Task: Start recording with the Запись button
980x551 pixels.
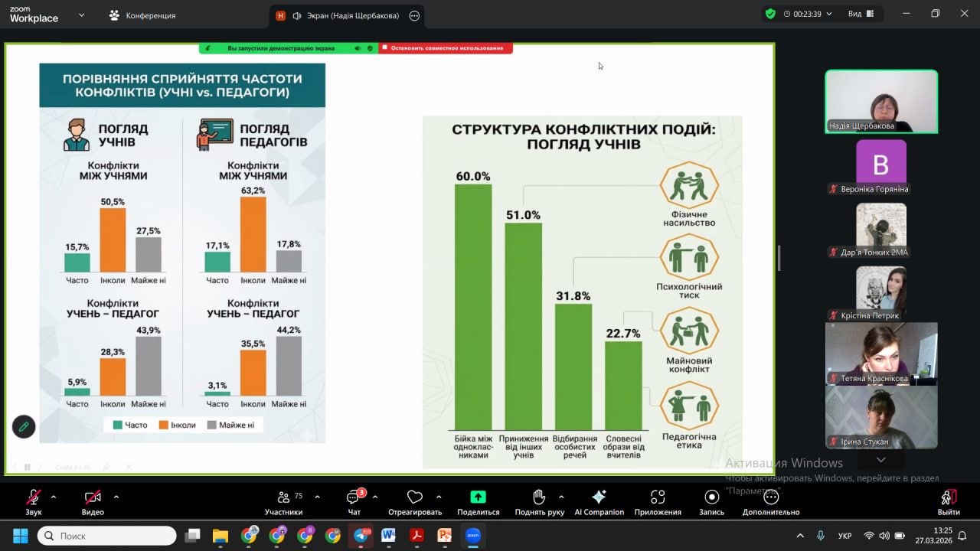Action: pyautogui.click(x=711, y=497)
